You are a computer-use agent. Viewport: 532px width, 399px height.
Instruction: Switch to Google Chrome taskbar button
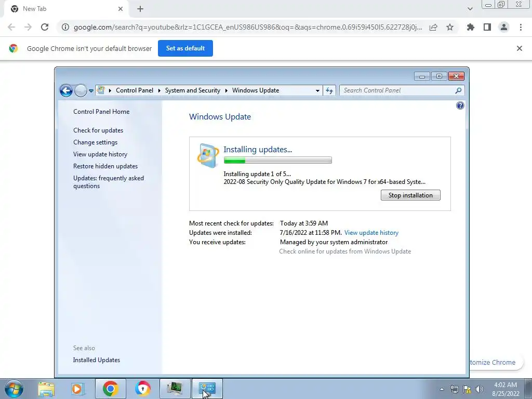coord(110,389)
